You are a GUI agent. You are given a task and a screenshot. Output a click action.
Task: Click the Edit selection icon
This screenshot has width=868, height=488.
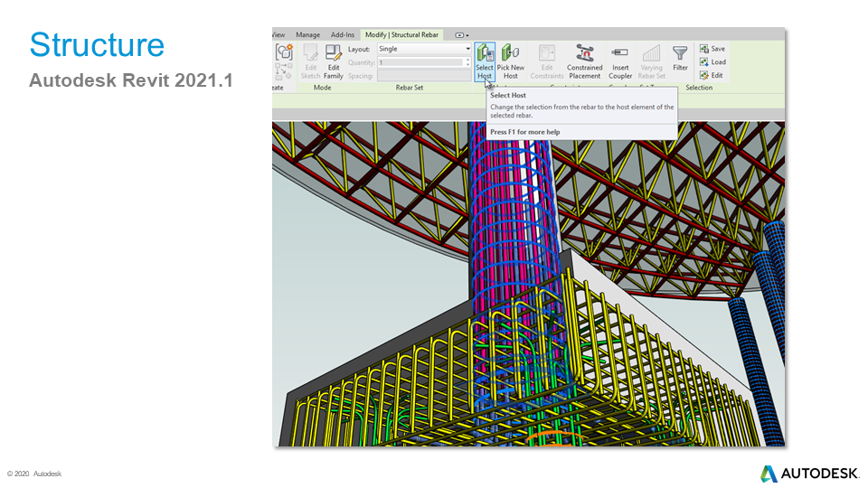(x=712, y=75)
